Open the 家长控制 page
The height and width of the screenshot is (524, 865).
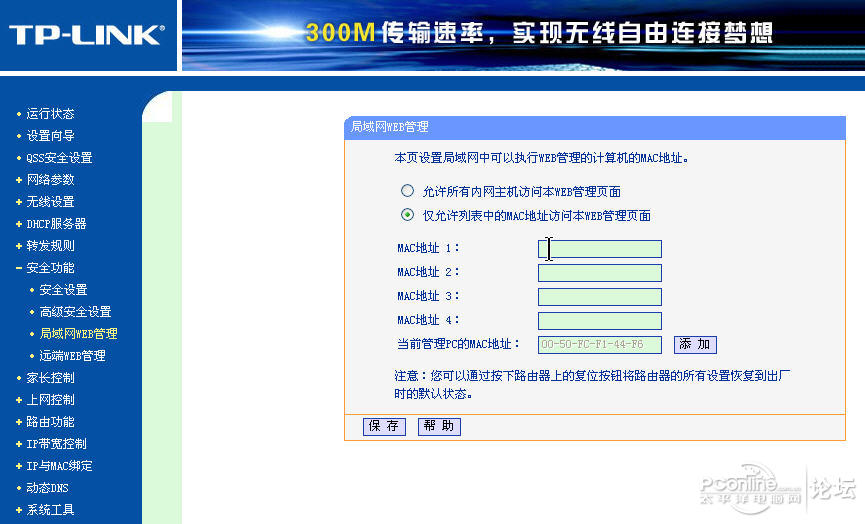pos(50,378)
